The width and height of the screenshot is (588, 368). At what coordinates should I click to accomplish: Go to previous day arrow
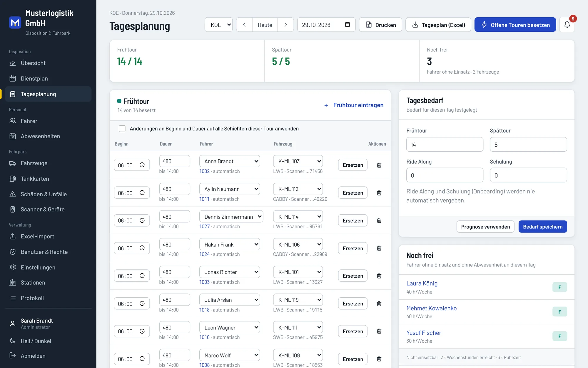[x=244, y=25]
